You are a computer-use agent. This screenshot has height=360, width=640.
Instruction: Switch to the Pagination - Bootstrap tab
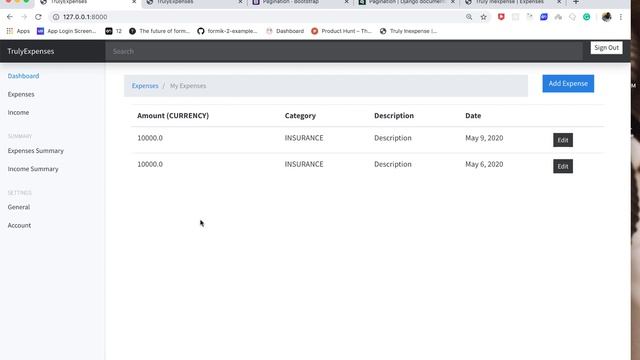[x=300, y=2]
